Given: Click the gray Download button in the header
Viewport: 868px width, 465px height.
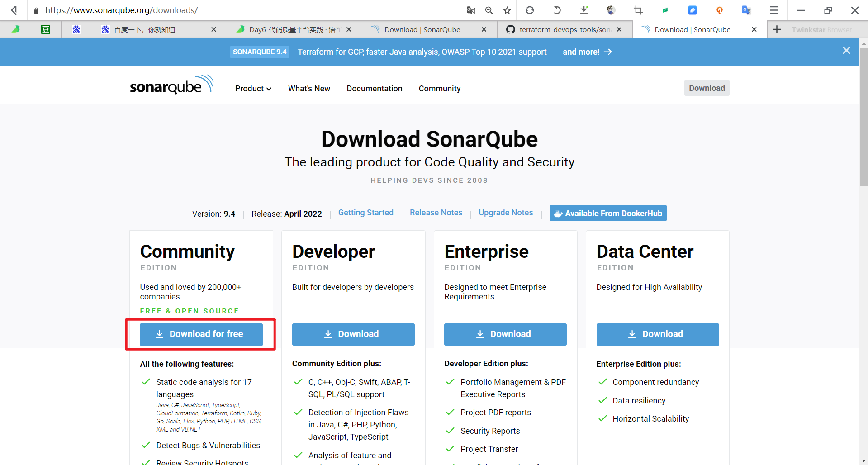Looking at the screenshot, I should tap(707, 88).
